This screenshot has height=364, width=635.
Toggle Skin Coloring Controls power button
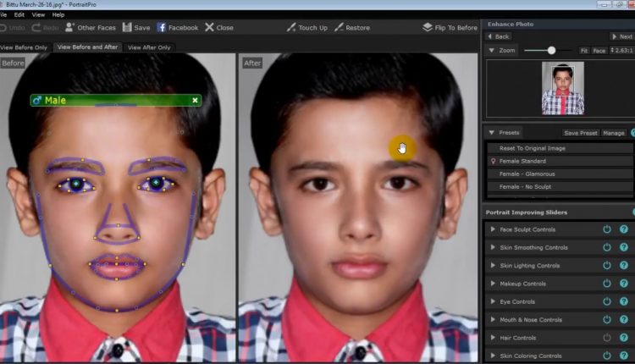[x=607, y=356]
